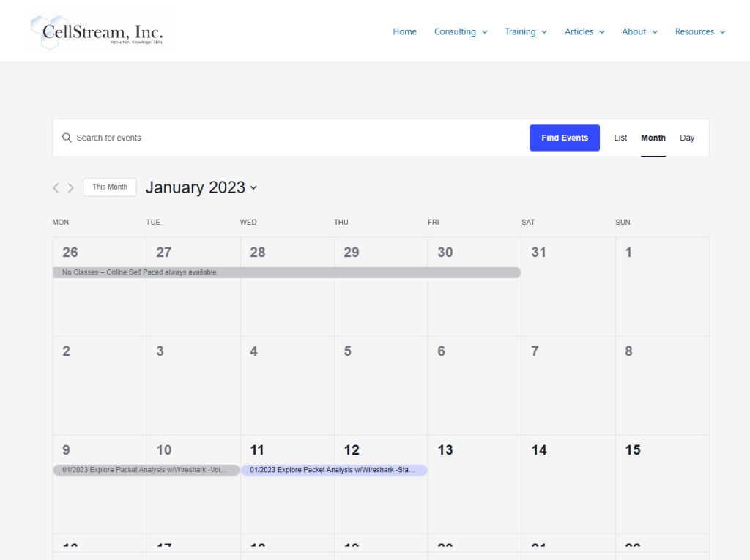Select the Month view tab
Image resolution: width=750 pixels, height=560 pixels.
coord(653,138)
